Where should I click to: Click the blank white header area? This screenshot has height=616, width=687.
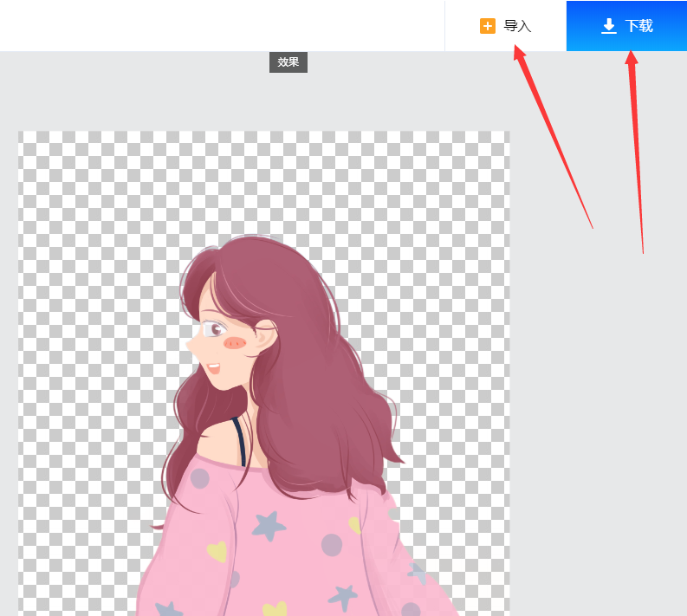217,24
